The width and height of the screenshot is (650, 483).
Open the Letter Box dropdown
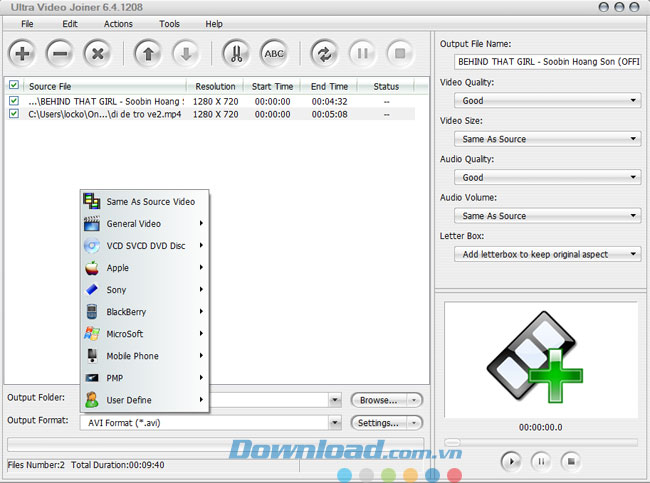[x=547, y=254]
